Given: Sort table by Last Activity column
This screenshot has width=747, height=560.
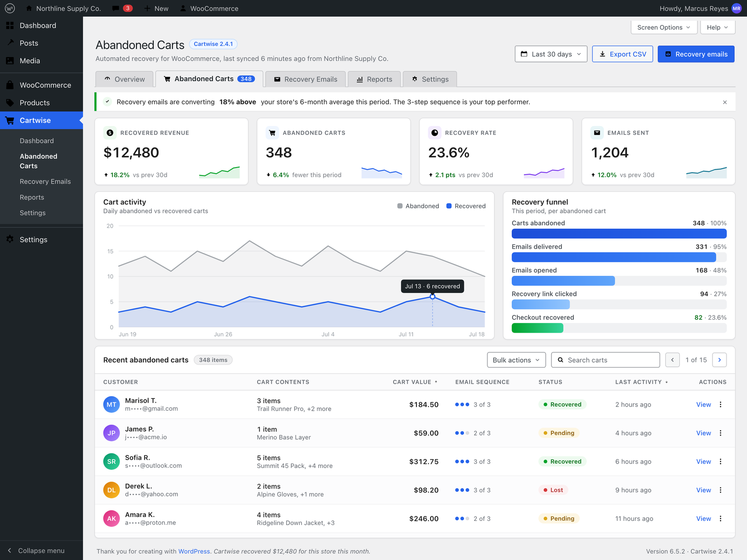Looking at the screenshot, I should coord(641,382).
